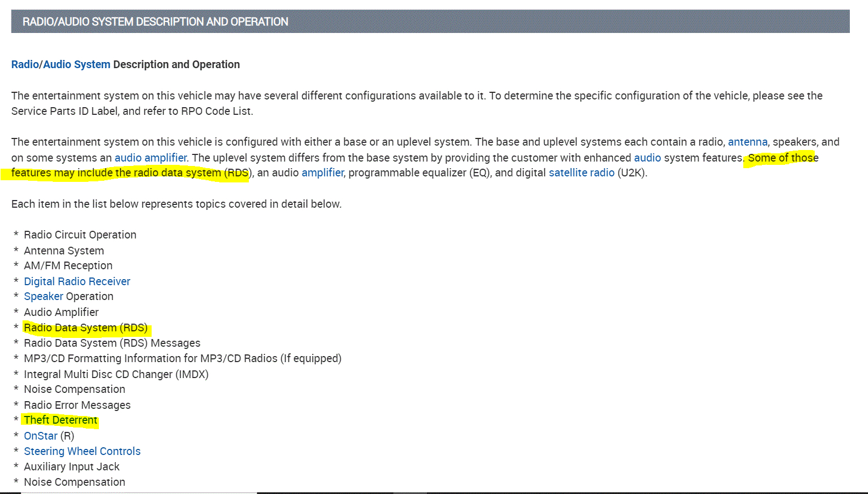Open the Audio System heading link

coord(76,64)
